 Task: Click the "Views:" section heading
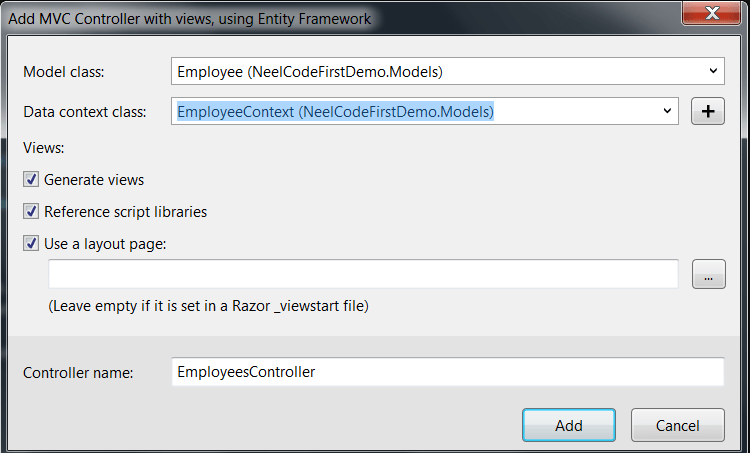pos(43,147)
